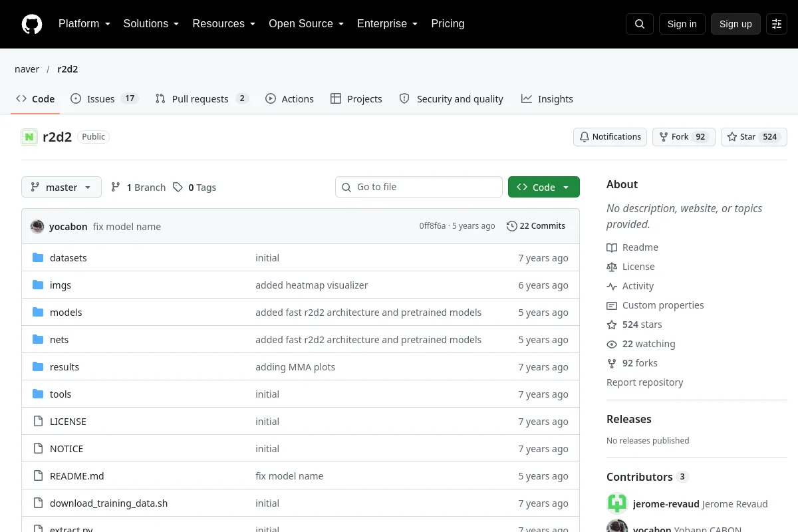Image resolution: width=798 pixels, height=532 pixels.
Task: Expand the Open Source menu
Action: coord(306,24)
